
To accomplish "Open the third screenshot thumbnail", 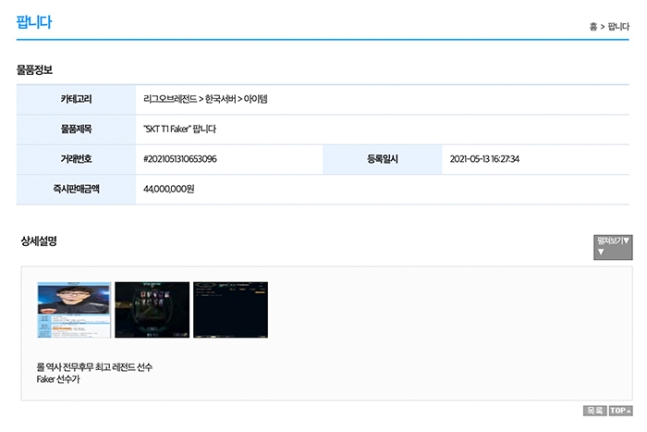I will (x=230, y=310).
